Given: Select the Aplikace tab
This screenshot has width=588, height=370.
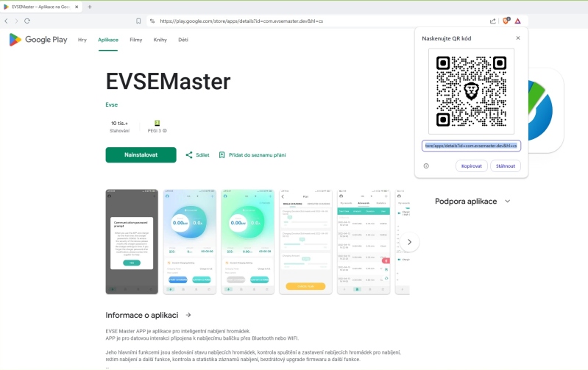Looking at the screenshot, I should [108, 40].
